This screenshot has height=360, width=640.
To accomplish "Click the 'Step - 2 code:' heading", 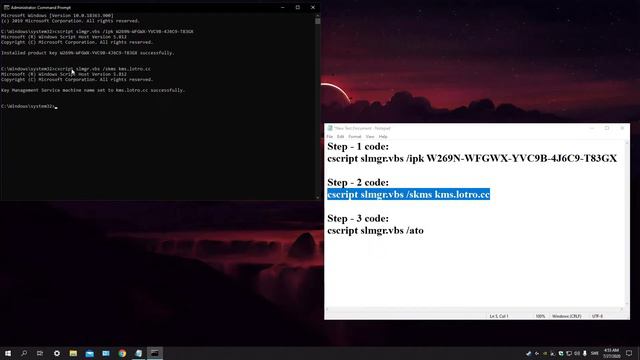I will (x=358, y=182).
